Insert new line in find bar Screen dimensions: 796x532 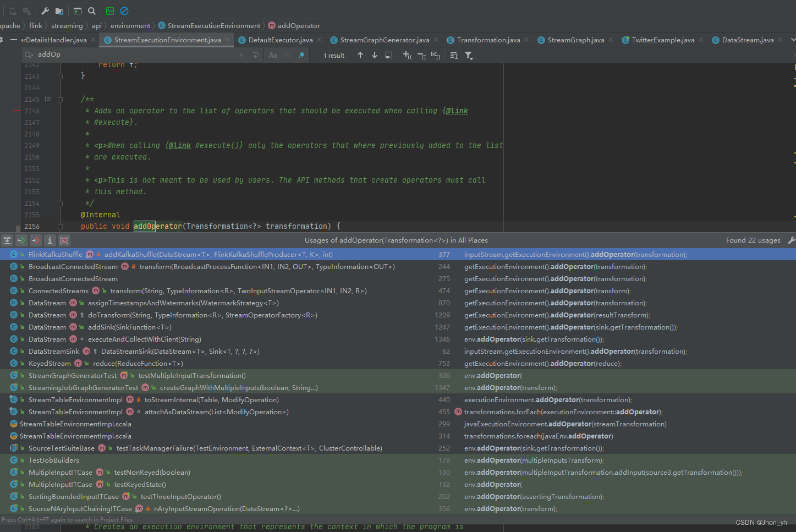(x=256, y=55)
